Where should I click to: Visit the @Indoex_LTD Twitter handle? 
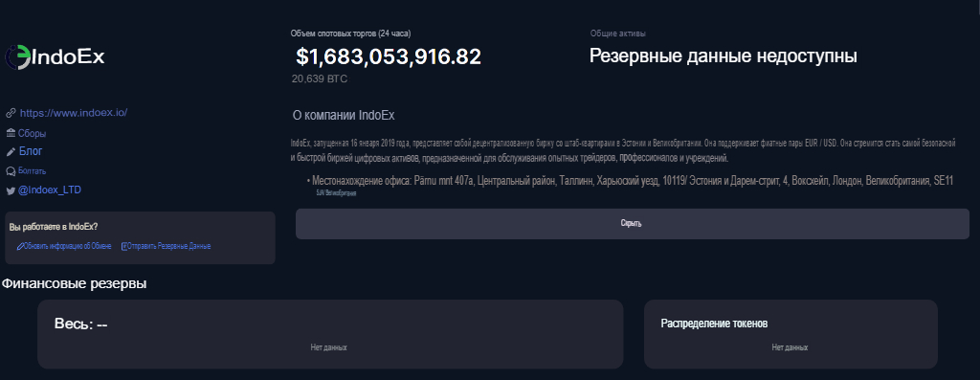[x=50, y=190]
